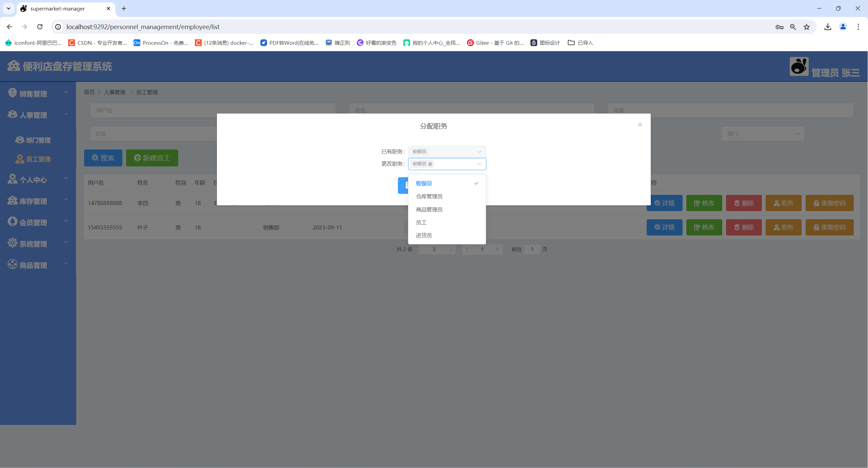
Task: Click the 个人中心 person icon
Action: pyautogui.click(x=13, y=179)
